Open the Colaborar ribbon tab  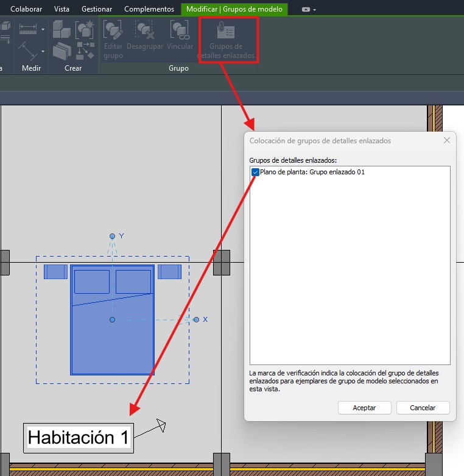[x=26, y=9]
